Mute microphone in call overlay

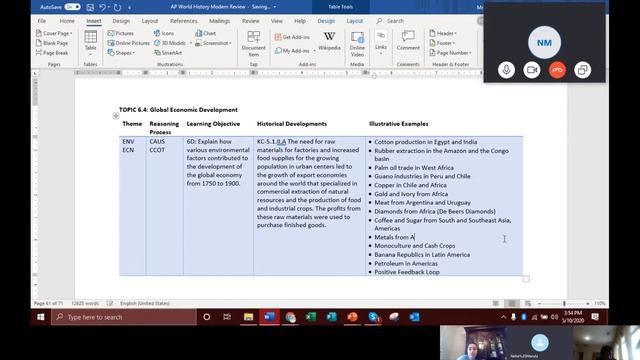click(x=506, y=70)
